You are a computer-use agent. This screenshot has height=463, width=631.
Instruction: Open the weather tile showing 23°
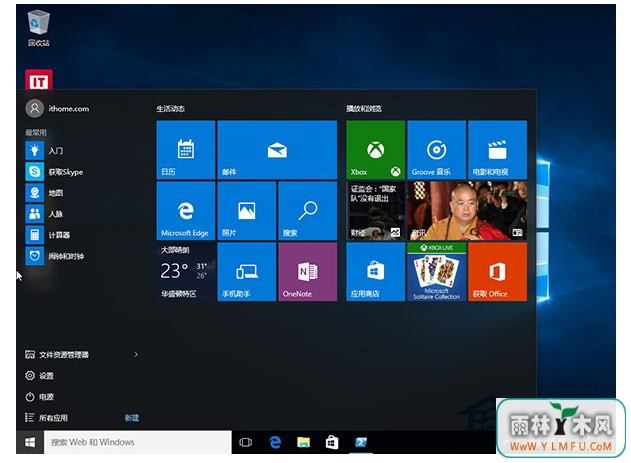click(x=186, y=272)
